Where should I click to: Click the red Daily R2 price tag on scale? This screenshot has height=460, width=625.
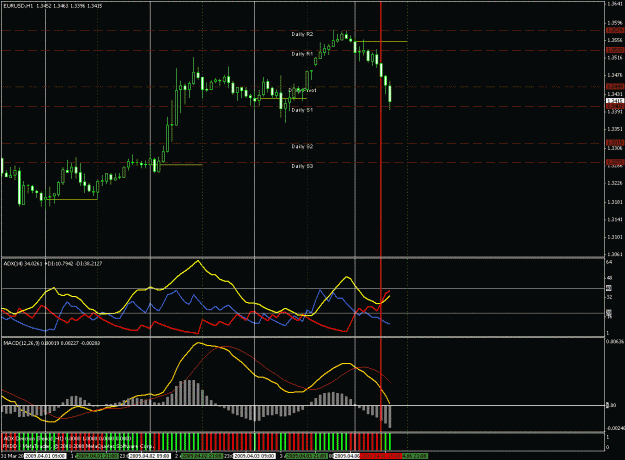click(615, 30)
